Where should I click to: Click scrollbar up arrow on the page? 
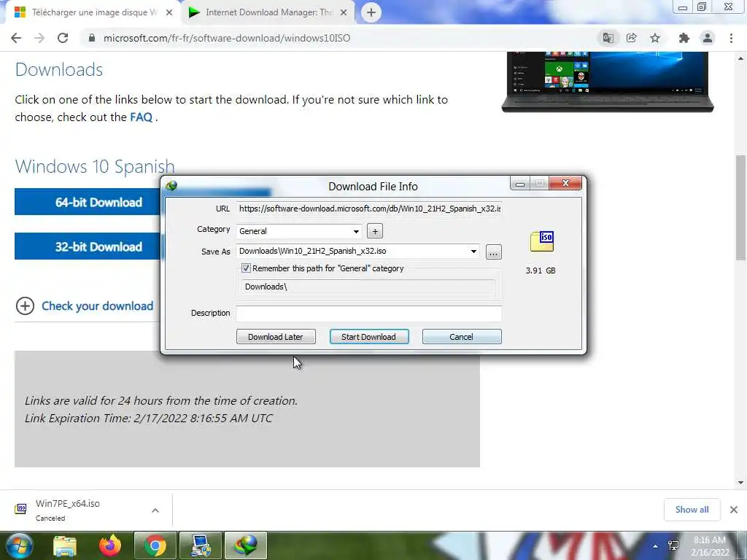click(x=741, y=58)
